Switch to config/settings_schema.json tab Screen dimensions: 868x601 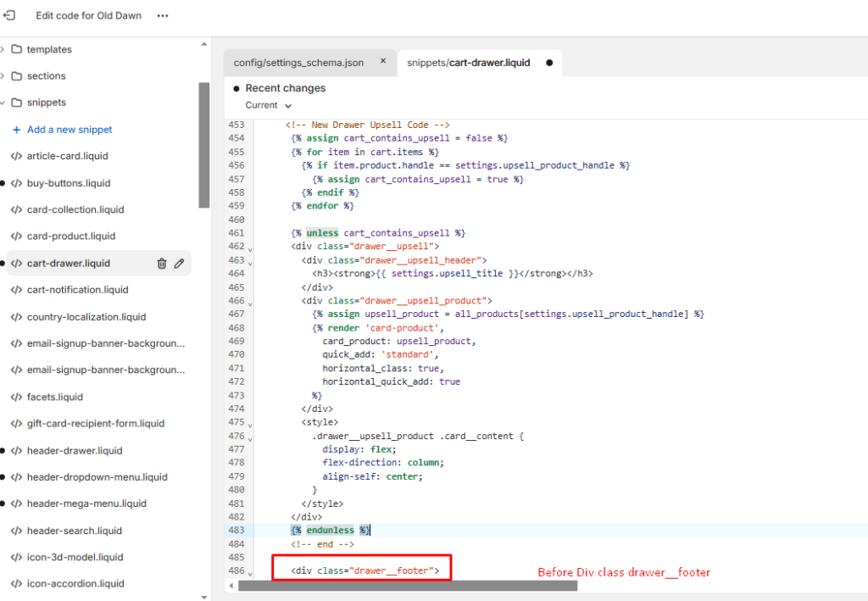click(298, 63)
